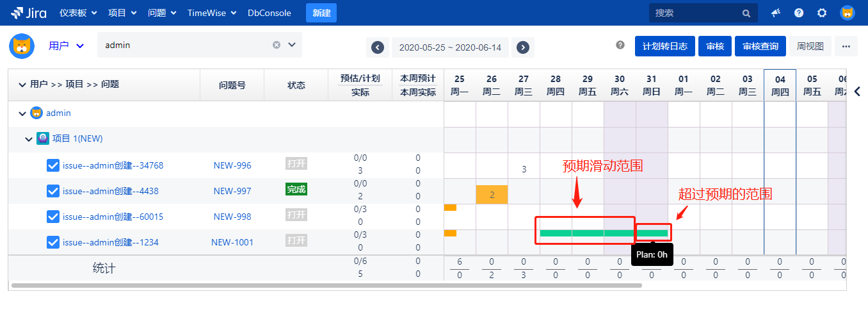This screenshot has height=314, width=868.
Task: Open issue link NEW-998
Action: (x=232, y=217)
